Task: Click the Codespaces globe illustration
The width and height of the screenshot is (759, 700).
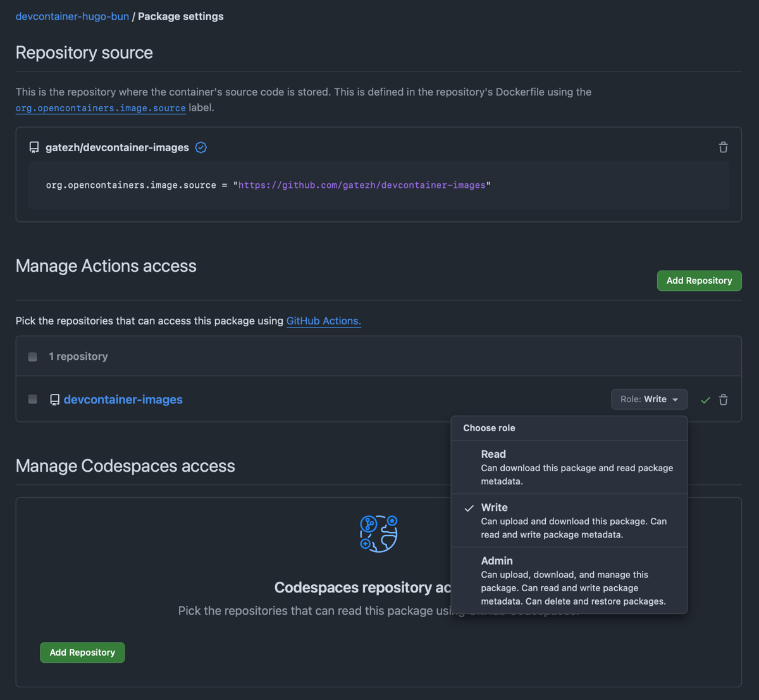Action: click(x=379, y=534)
